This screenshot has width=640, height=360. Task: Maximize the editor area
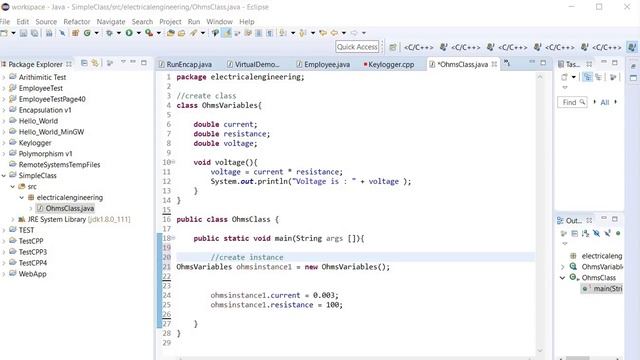point(543,62)
